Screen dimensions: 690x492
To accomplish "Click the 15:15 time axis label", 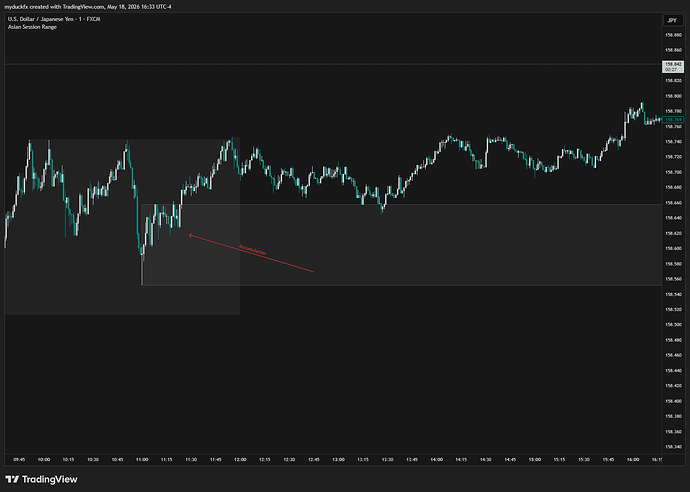I will point(559,459).
